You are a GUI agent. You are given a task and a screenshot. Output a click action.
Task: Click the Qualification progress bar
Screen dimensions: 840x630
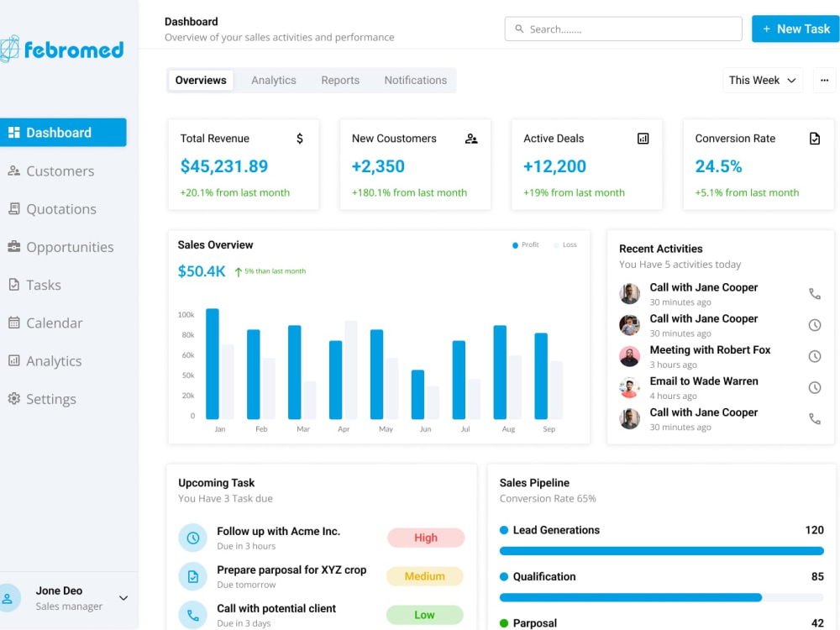tap(662, 597)
